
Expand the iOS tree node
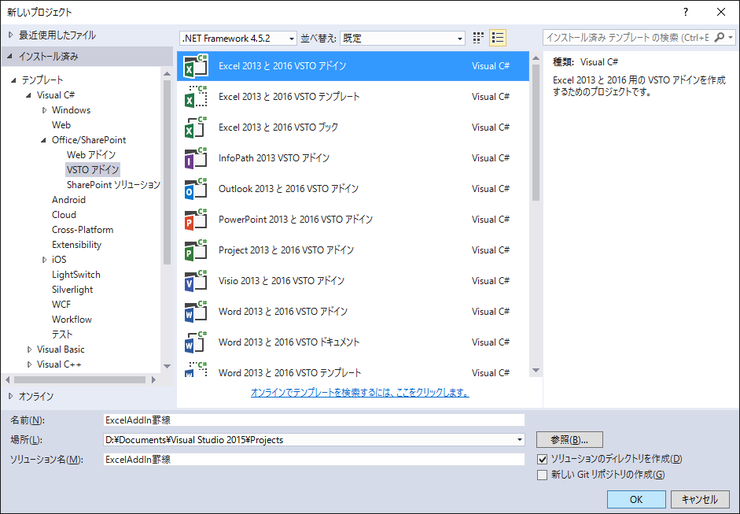tap(44, 260)
